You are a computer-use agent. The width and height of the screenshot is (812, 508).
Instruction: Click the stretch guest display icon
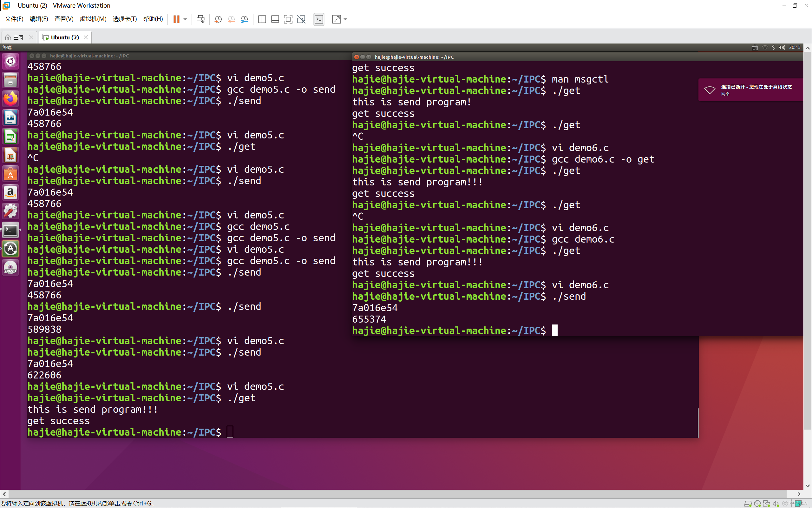click(x=337, y=19)
